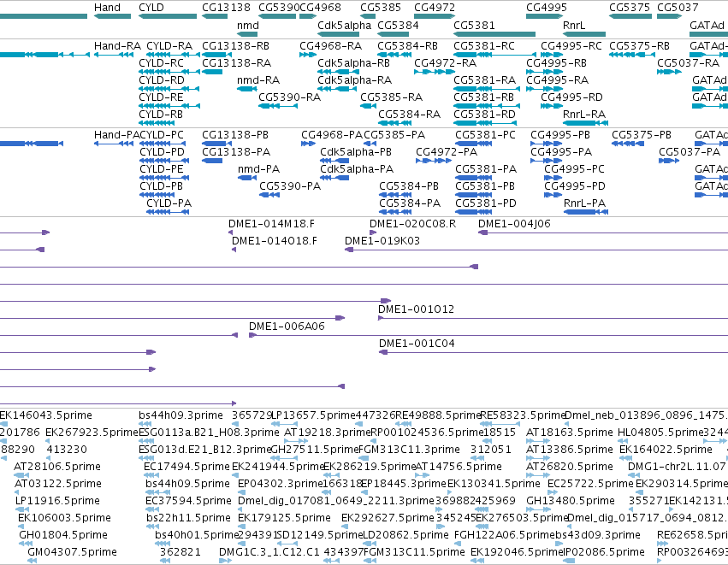This screenshot has width=728, height=565.
Task: Open the CG4972-PA protein label
Action: point(447,152)
